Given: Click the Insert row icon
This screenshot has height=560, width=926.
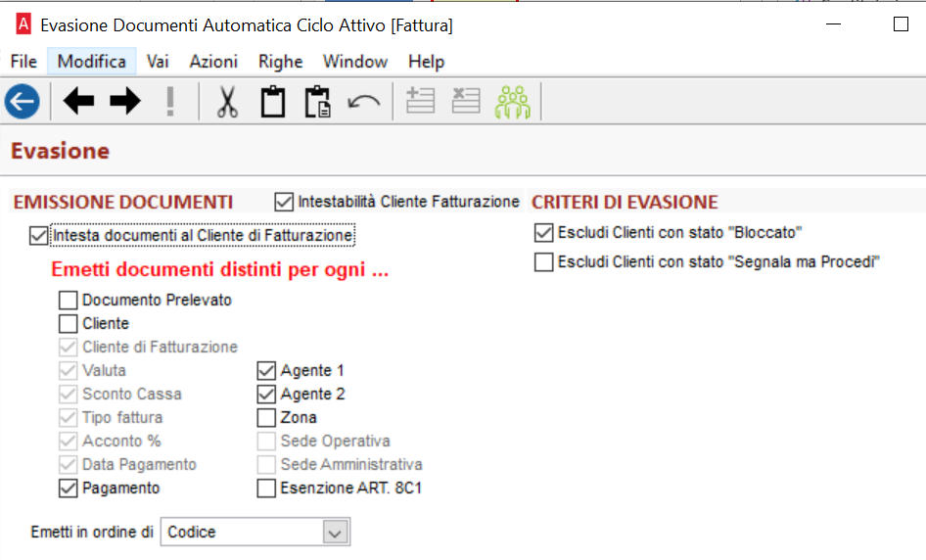Looking at the screenshot, I should (x=421, y=101).
